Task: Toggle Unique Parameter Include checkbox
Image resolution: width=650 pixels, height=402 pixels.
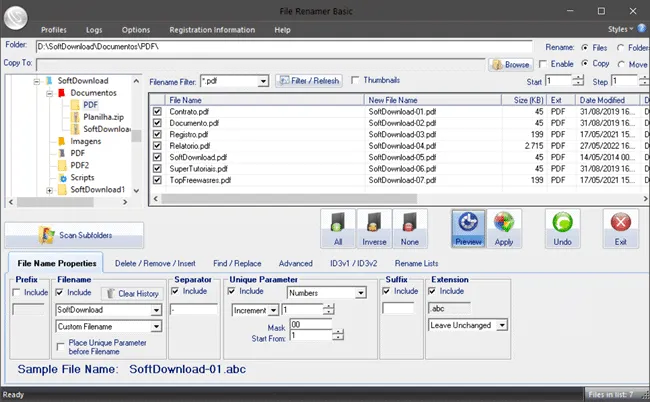Action: [232, 291]
